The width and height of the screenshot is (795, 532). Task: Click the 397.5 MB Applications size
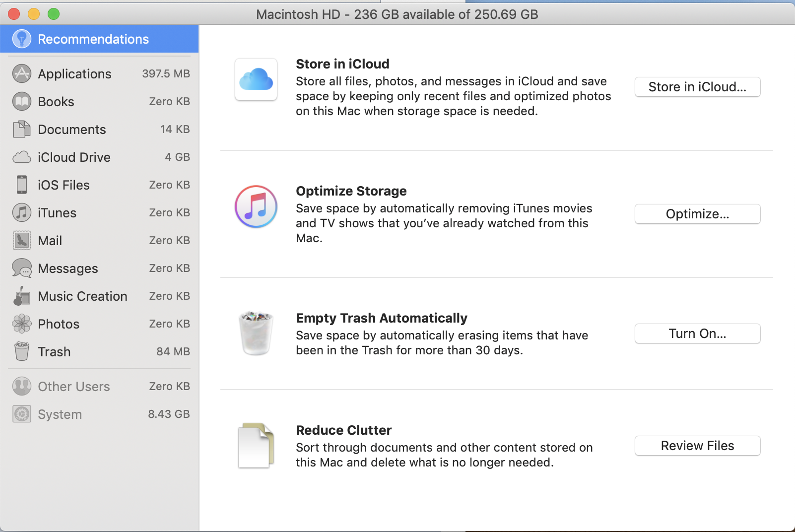pos(166,73)
